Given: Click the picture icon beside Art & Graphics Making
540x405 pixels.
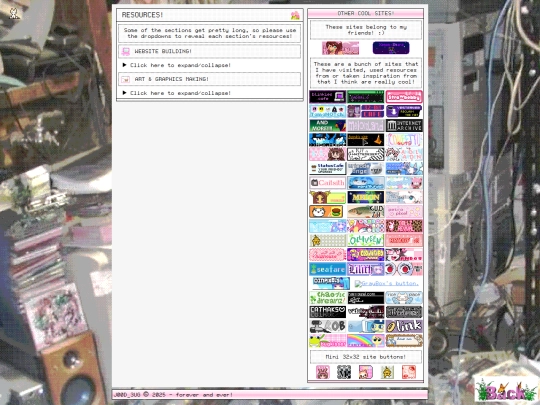Looking at the screenshot, I should click(126, 79).
